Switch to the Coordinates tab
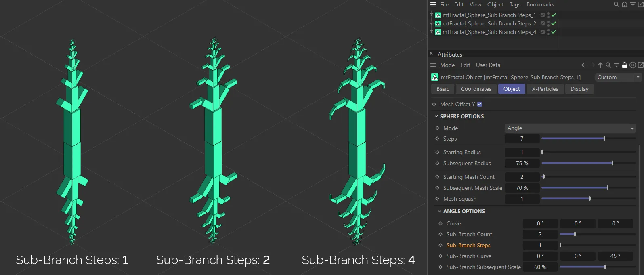The image size is (644, 275). click(476, 89)
